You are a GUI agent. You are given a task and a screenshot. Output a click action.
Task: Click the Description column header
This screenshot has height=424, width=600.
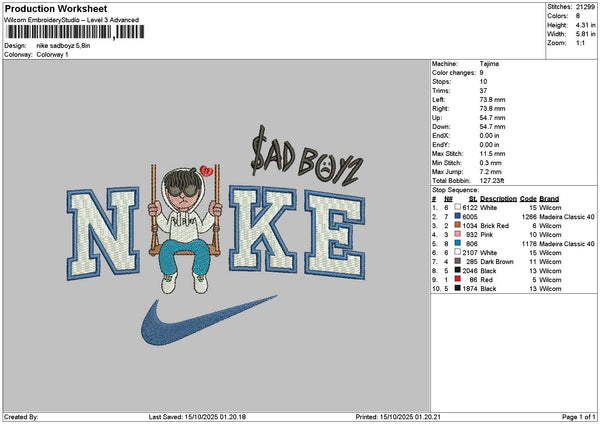498,199
